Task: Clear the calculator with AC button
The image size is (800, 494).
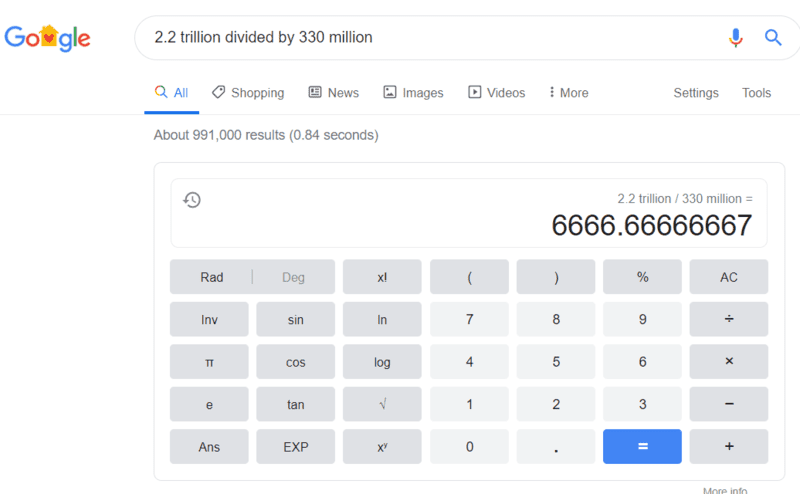Action: coord(729,277)
